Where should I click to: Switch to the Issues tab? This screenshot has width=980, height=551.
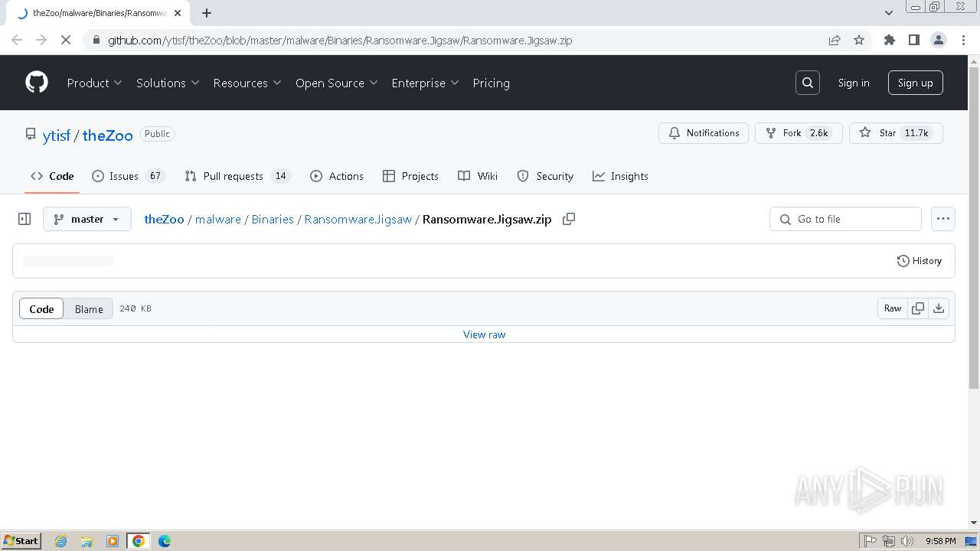[x=128, y=176]
